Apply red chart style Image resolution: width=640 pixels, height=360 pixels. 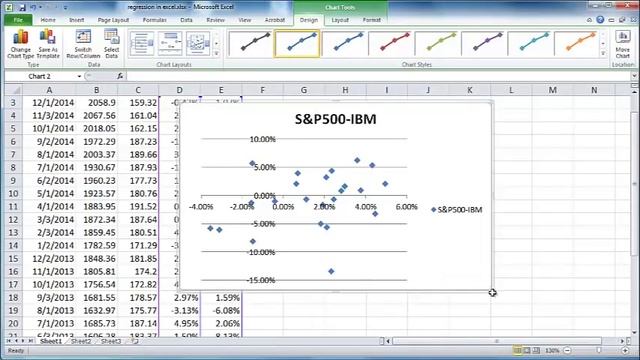coord(390,43)
